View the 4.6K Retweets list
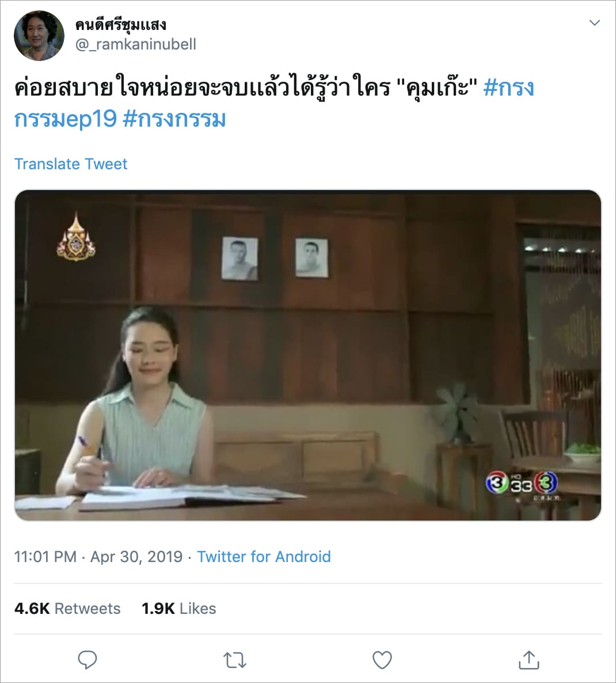 coord(67,609)
